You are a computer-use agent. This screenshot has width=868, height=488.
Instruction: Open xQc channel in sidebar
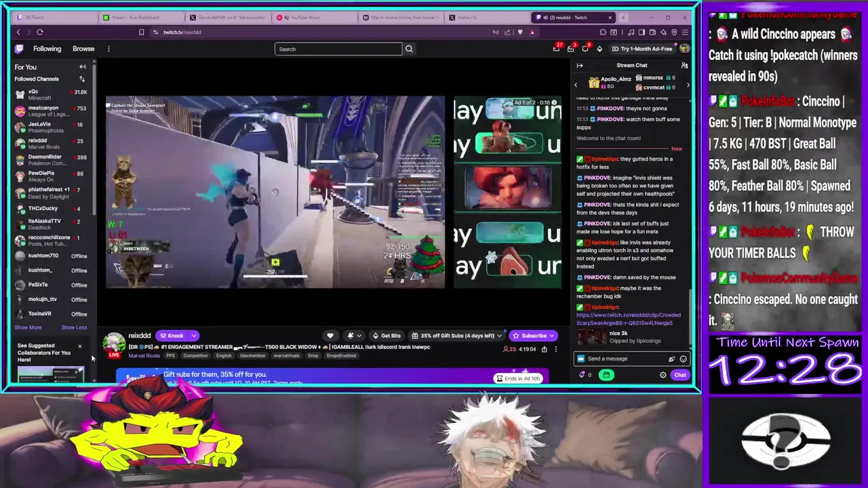click(51, 95)
